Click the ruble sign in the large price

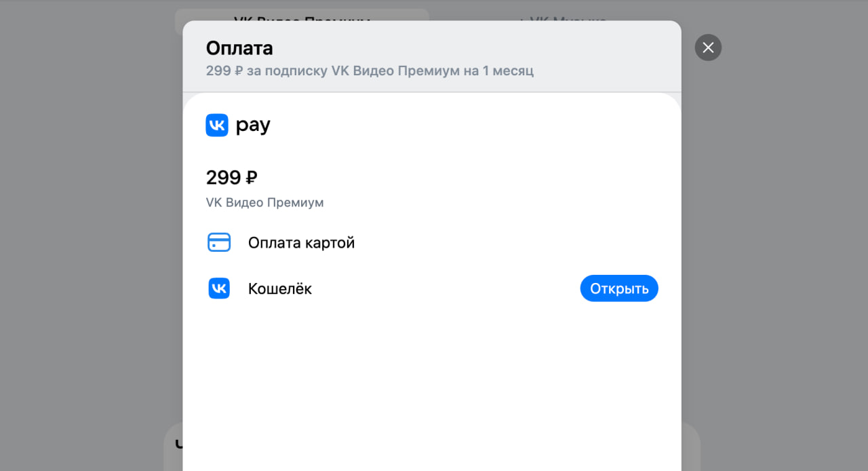pyautogui.click(x=251, y=178)
